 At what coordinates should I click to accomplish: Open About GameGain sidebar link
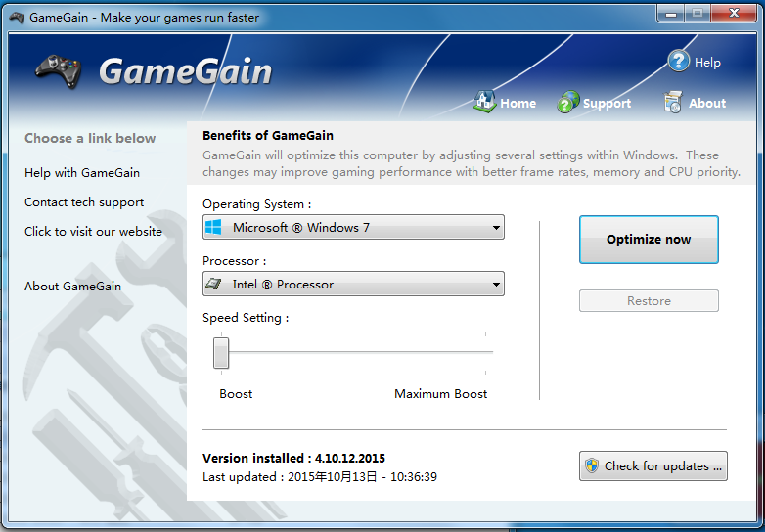coord(72,287)
